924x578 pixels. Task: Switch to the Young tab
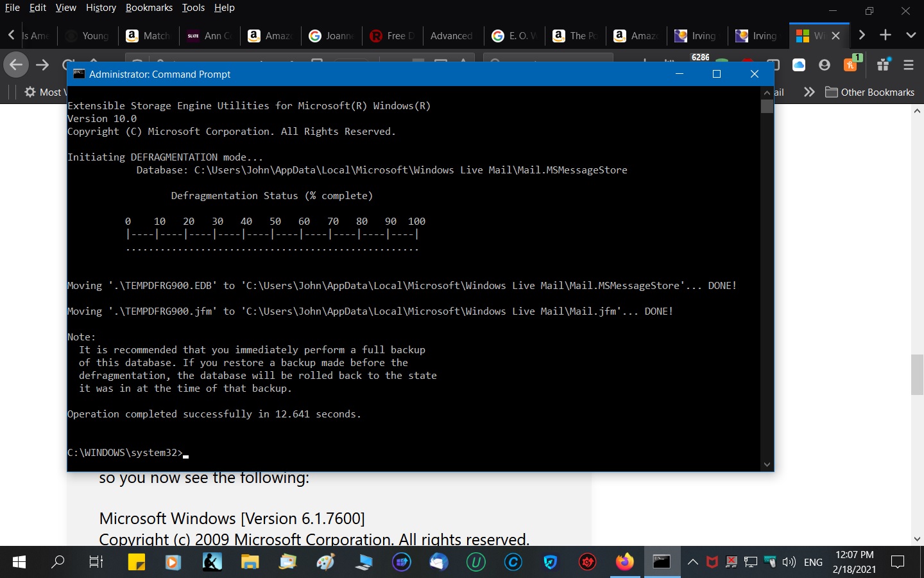point(88,36)
